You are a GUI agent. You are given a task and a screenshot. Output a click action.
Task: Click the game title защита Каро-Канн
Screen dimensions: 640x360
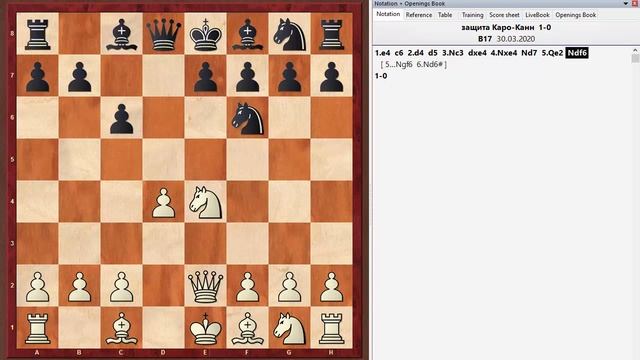pos(498,27)
